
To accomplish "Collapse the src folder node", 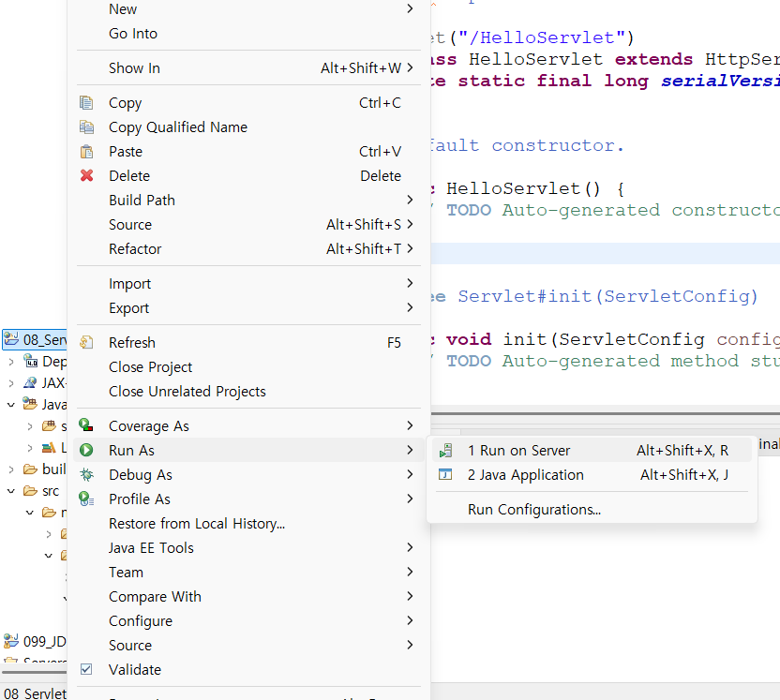I will [x=11, y=491].
